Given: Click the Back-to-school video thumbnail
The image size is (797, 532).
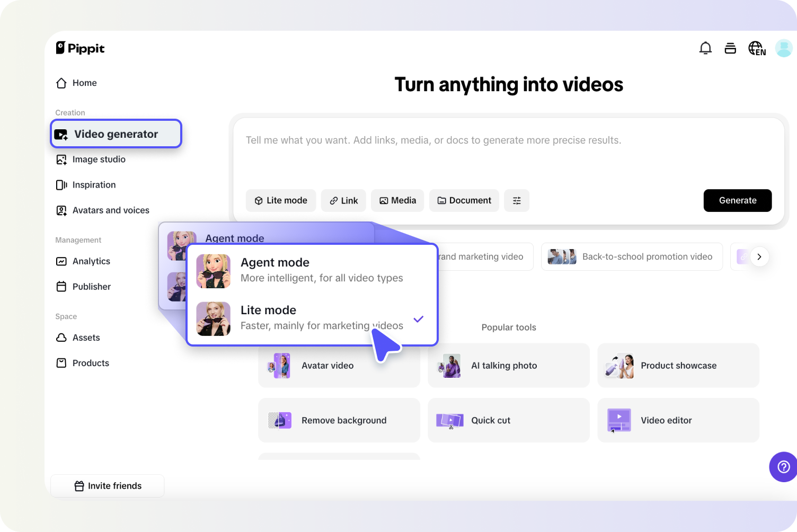Looking at the screenshot, I should tap(562, 256).
